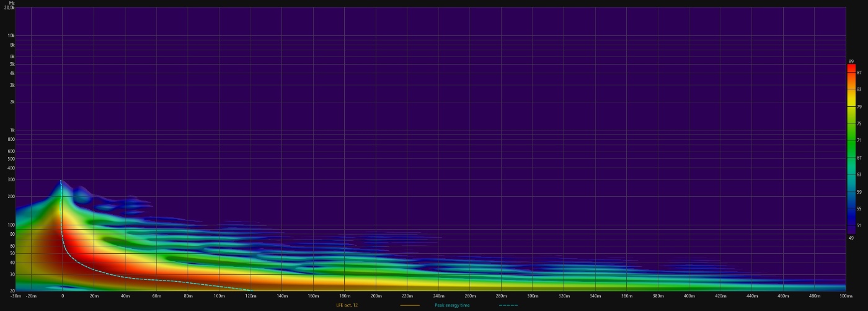The image size is (868, 311).
Task: Select the orange LFE trace line sample
Action: [x=410, y=305]
